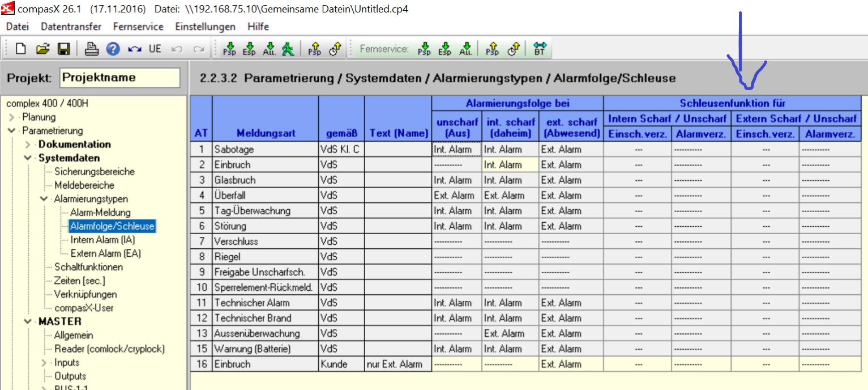Click the green running man icon
The width and height of the screenshot is (868, 390).
[x=288, y=49]
